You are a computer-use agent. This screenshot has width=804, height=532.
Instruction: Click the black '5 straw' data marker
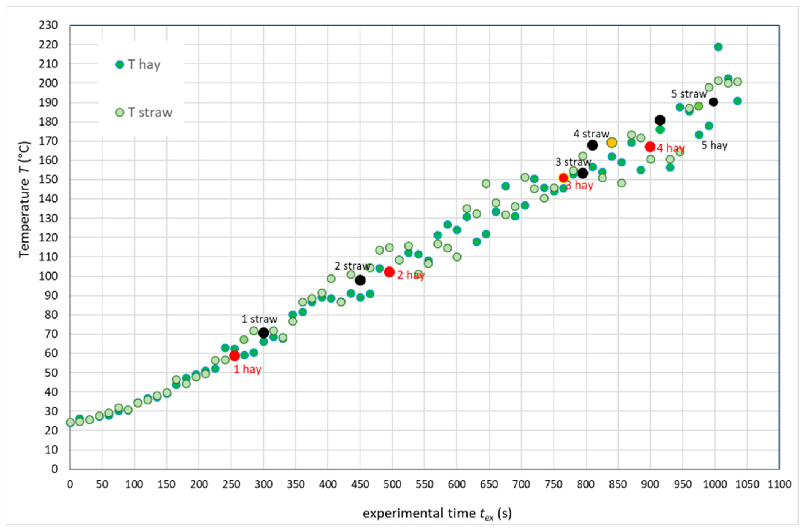tap(713, 102)
